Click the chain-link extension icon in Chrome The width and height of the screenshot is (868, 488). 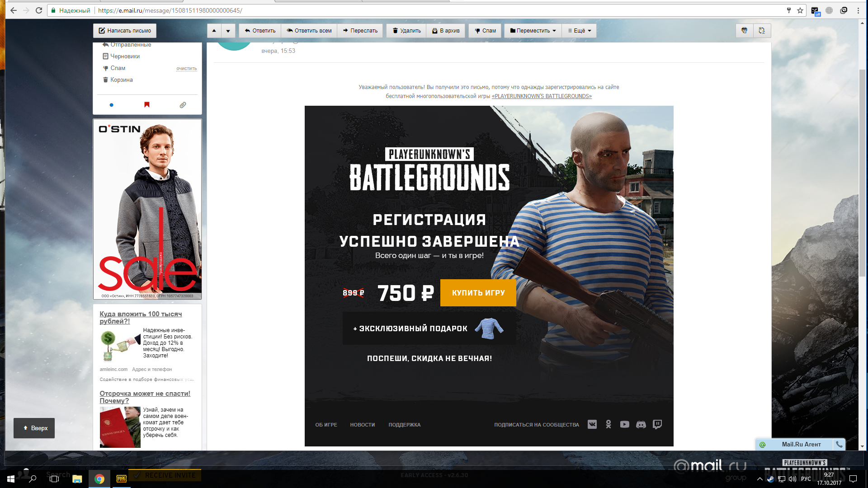844,10
